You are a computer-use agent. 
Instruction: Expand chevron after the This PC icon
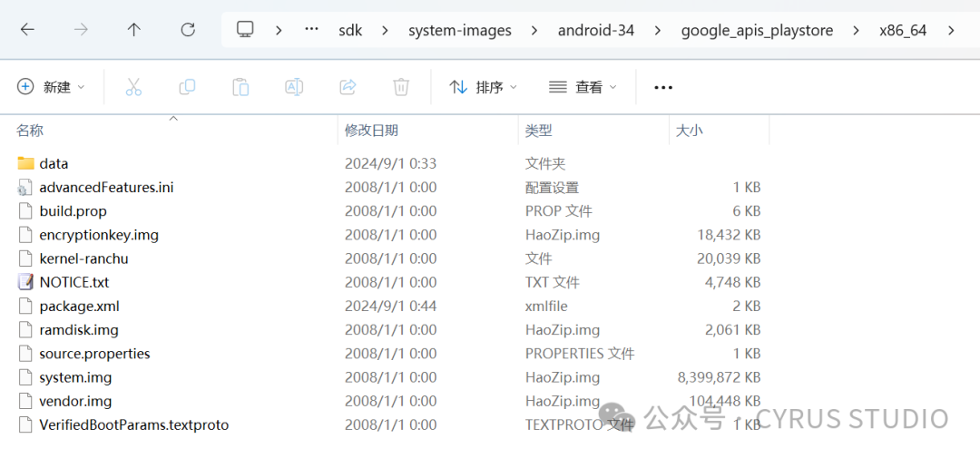coord(279,30)
